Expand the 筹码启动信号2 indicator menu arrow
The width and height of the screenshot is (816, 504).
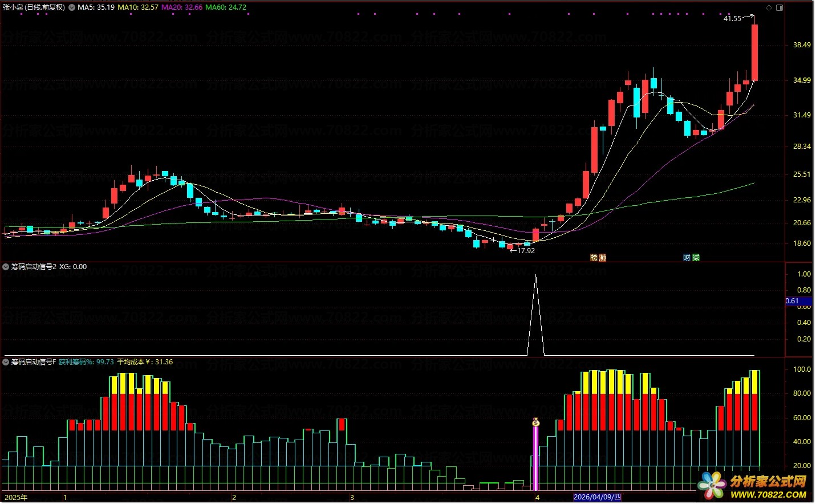(6, 266)
